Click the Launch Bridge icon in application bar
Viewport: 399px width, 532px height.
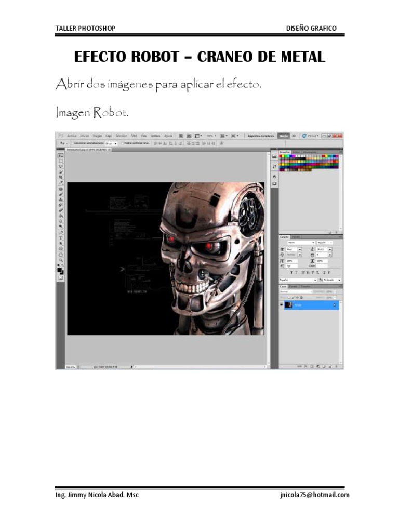tap(181, 136)
